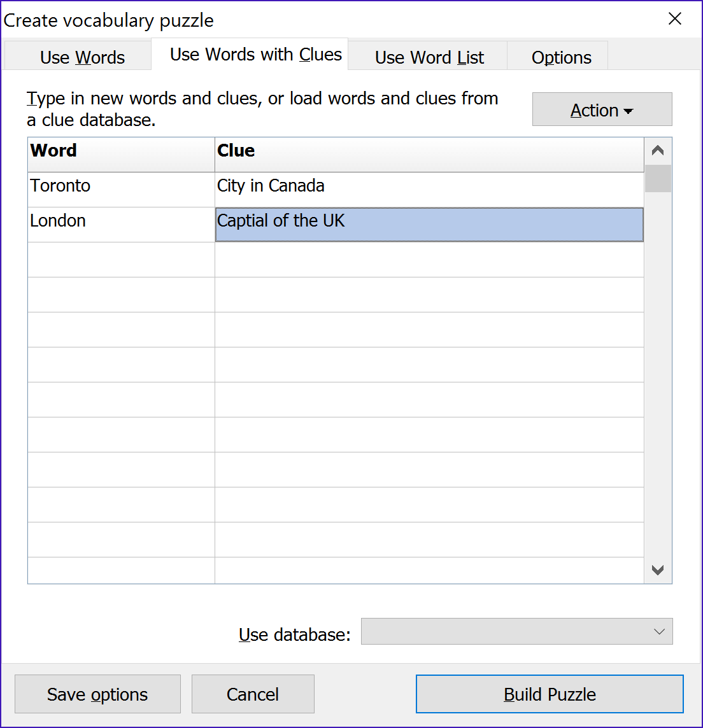The image size is (703, 728).
Task: Click the scroll down arrow in table
Action: pyautogui.click(x=658, y=570)
